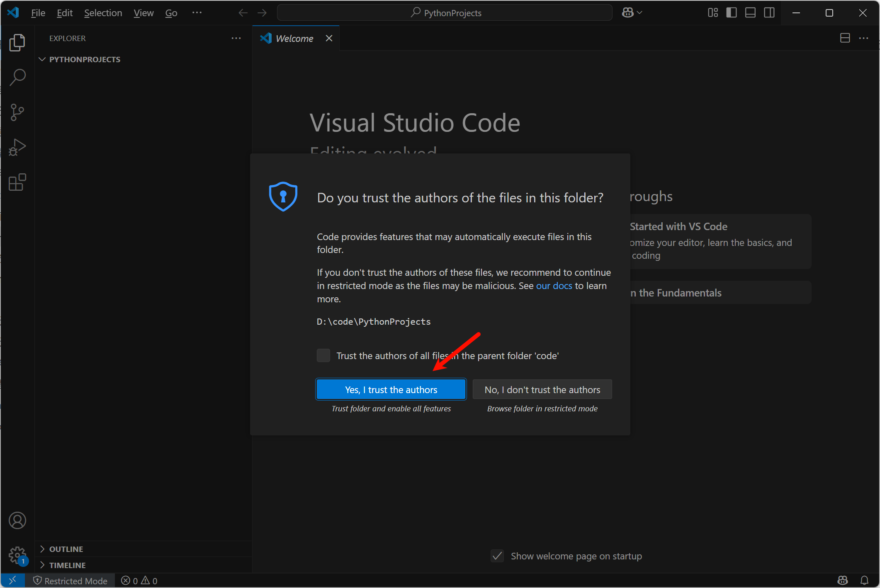Click the Accounts icon
This screenshot has width=880, height=588.
pyautogui.click(x=17, y=520)
